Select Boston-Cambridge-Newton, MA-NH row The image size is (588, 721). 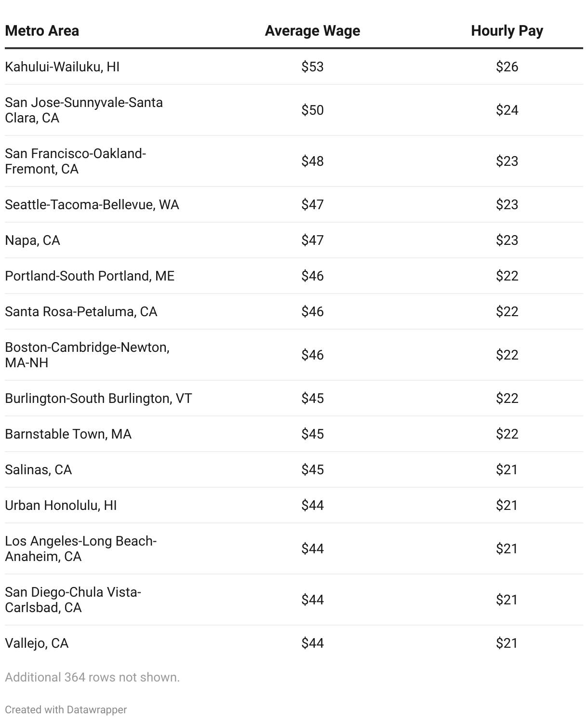pos(87,355)
